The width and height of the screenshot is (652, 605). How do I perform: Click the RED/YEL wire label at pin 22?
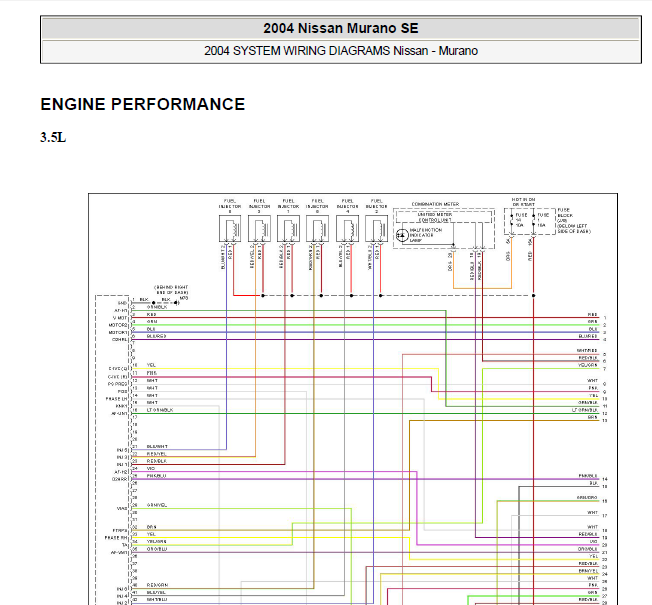[156, 454]
